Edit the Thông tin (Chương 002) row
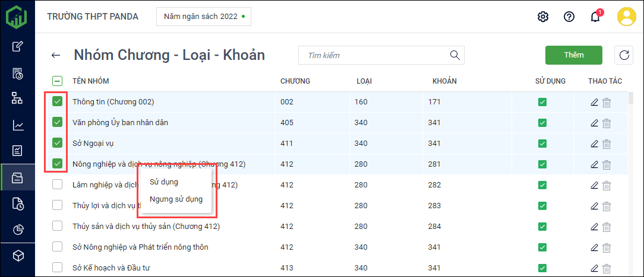 point(594,102)
